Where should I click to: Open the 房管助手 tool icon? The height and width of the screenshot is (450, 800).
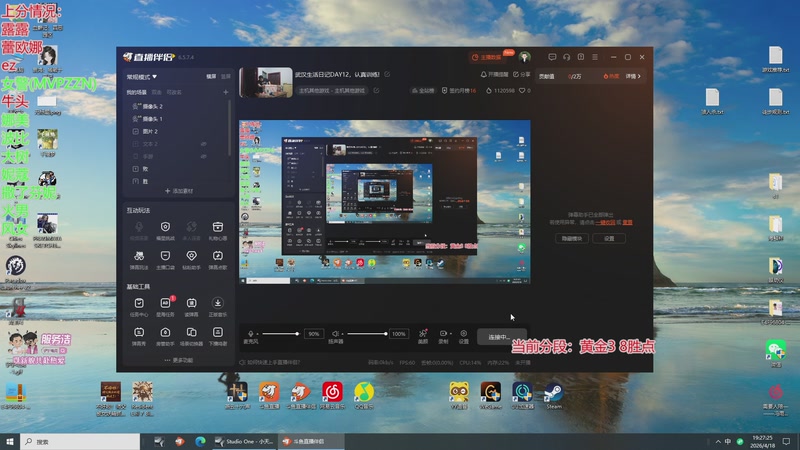point(165,333)
